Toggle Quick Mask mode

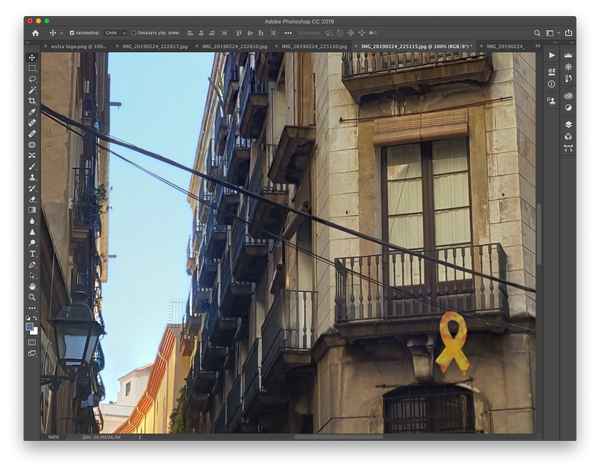click(x=32, y=342)
